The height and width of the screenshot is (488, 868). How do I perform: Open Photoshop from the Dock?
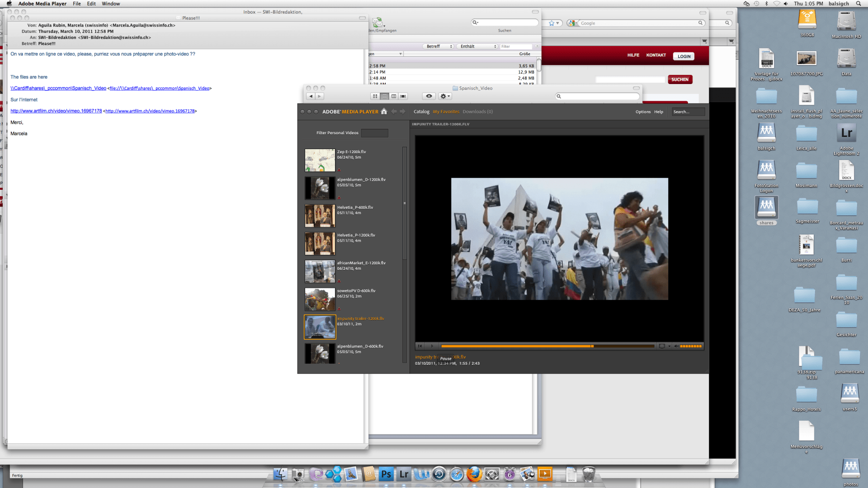click(x=386, y=474)
